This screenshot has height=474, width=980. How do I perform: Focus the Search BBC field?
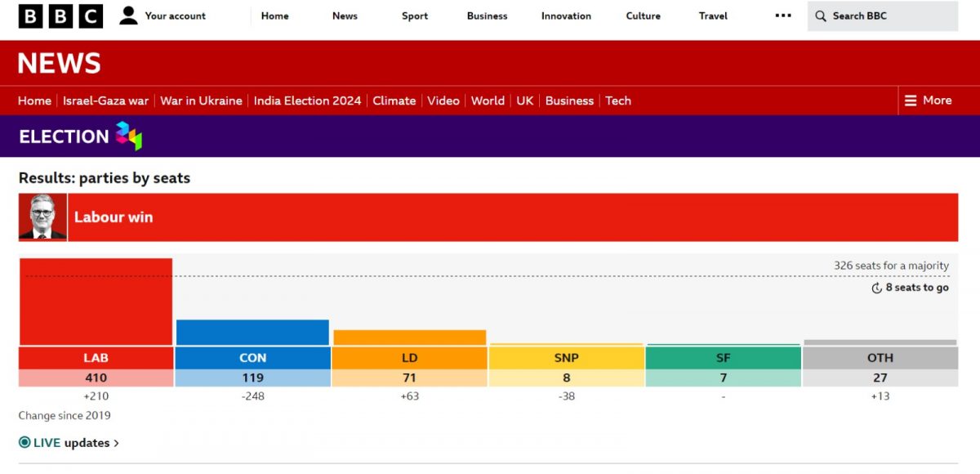(883, 16)
